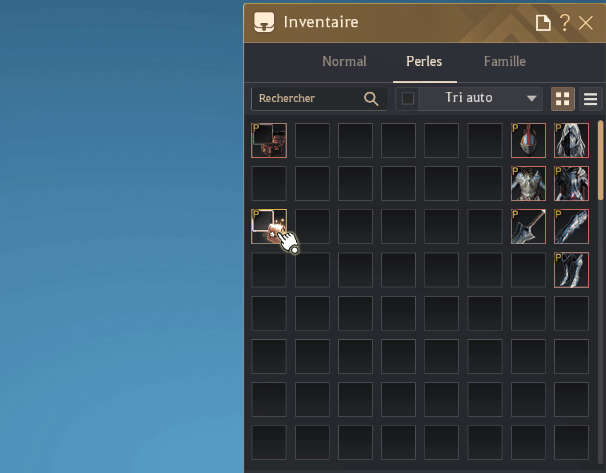Select the glowing box item in third row
Screen dimensions: 606x473
click(269, 226)
